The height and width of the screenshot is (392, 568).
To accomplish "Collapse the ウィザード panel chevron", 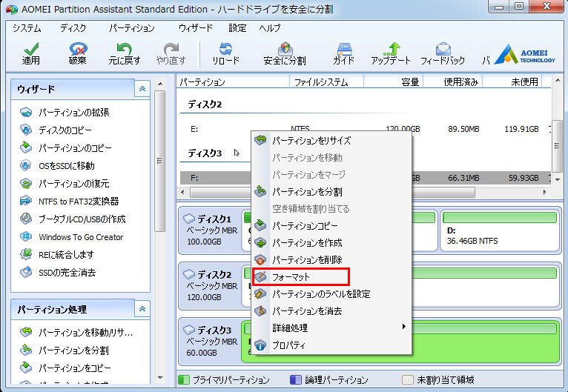I will pyautogui.click(x=142, y=89).
